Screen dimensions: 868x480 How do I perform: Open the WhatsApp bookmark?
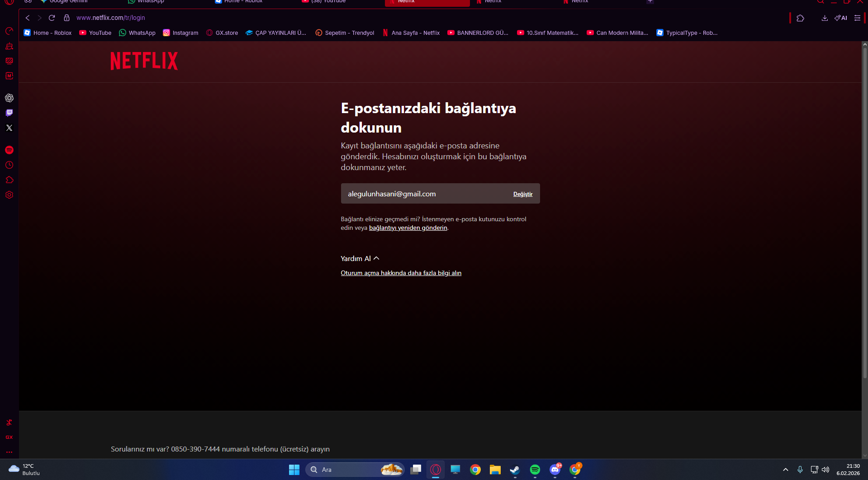137,33
